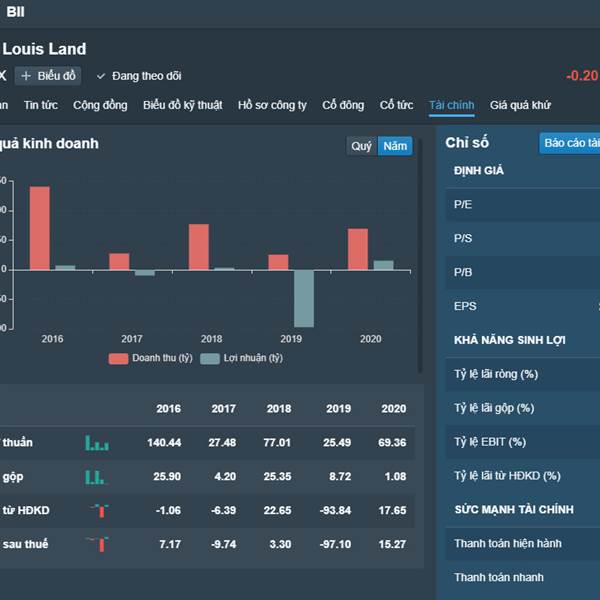Click the 2016 table column header
Screen dimensions: 600x600
(x=168, y=409)
